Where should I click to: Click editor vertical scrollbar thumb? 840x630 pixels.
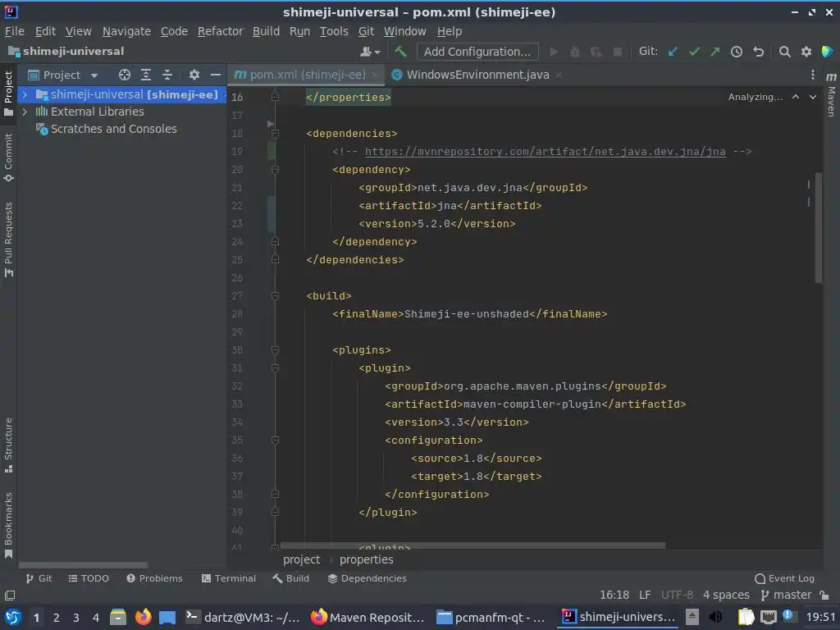818,228
